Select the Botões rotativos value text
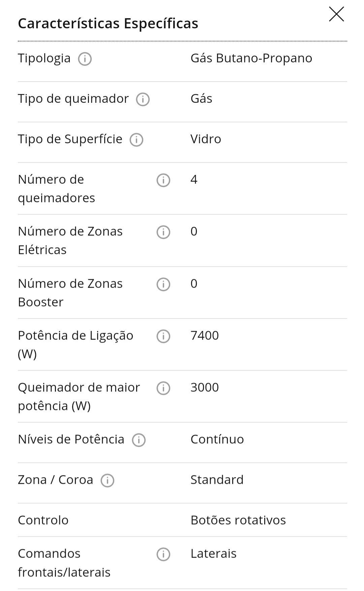Screen dimensions: 364x591 238,520
